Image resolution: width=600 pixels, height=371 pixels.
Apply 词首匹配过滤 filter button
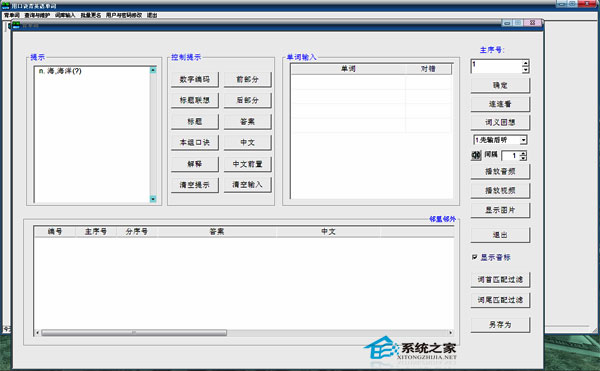point(500,280)
